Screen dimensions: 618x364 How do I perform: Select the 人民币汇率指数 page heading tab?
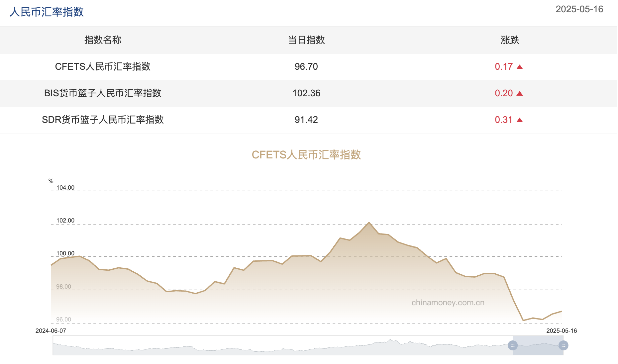[x=47, y=11]
